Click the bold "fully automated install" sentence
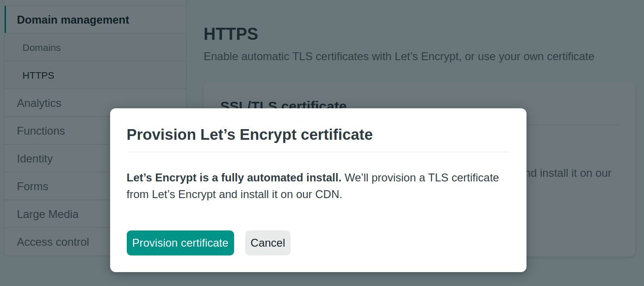644x286 pixels. pos(234,178)
